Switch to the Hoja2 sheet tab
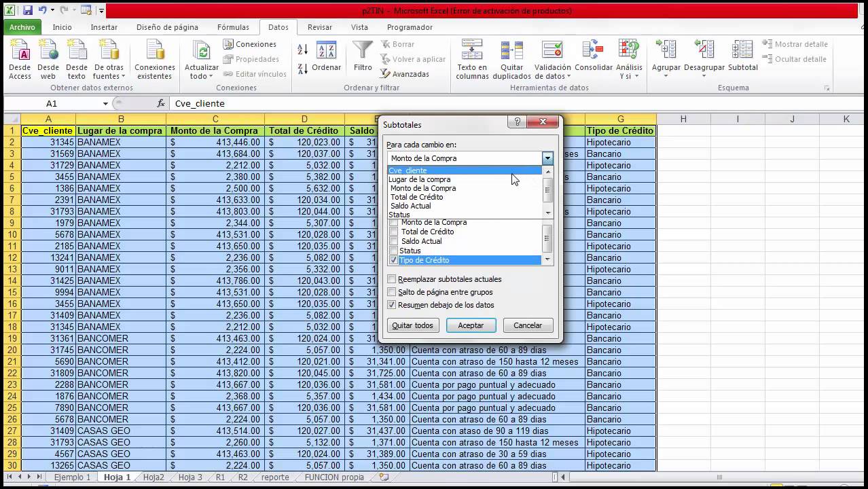 153,477
